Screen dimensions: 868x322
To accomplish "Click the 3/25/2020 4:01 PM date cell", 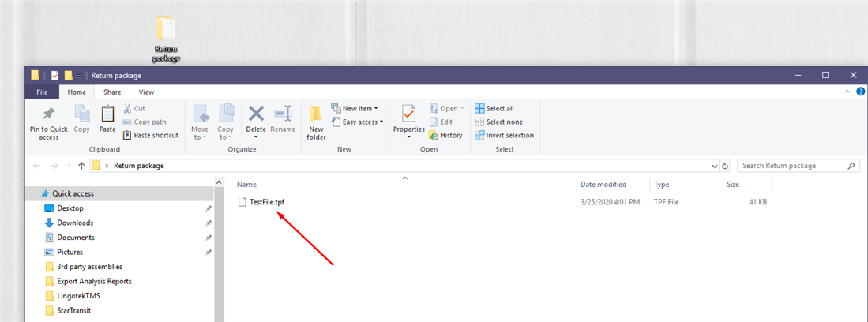I will 610,202.
